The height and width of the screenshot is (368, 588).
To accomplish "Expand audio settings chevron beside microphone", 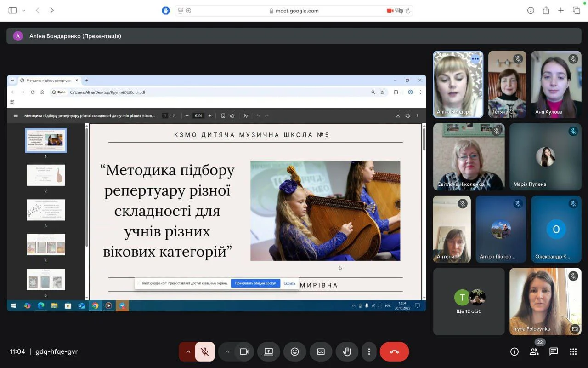I will coord(188,352).
